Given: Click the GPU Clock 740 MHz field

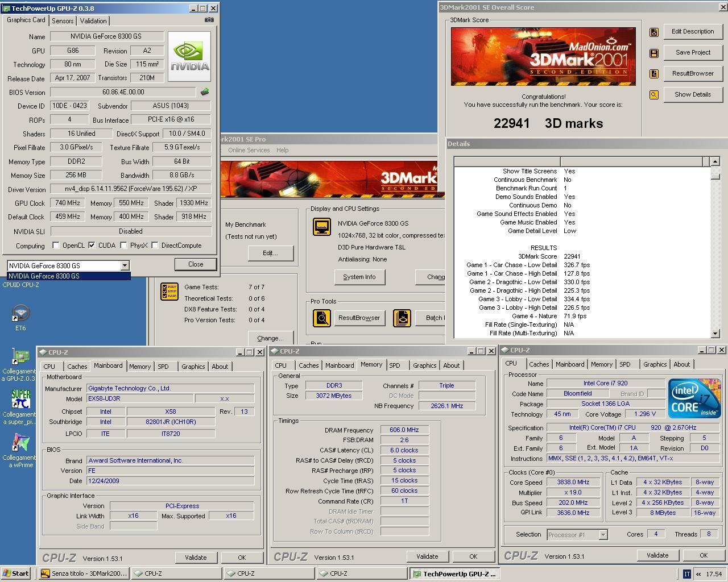Looking at the screenshot, I should 68,203.
